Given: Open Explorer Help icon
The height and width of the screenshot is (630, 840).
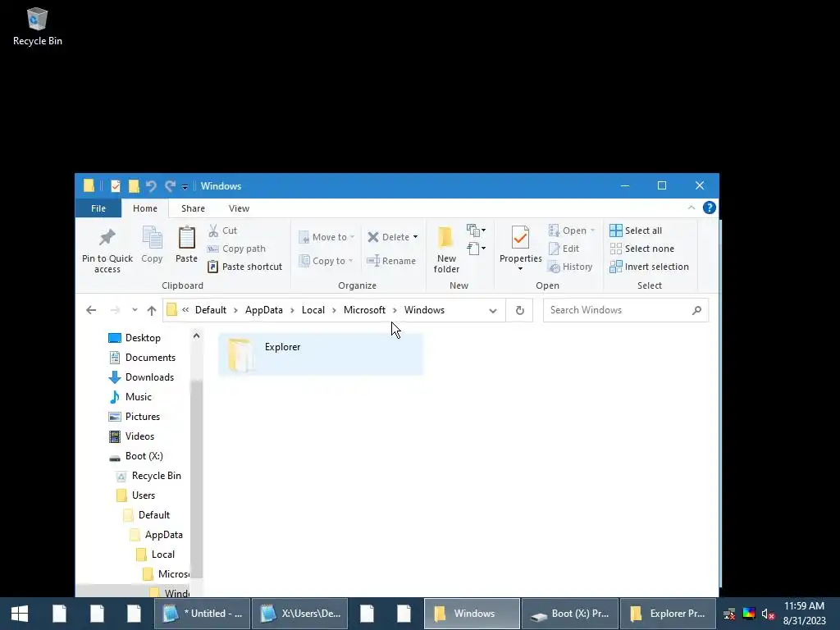Looking at the screenshot, I should pos(710,208).
